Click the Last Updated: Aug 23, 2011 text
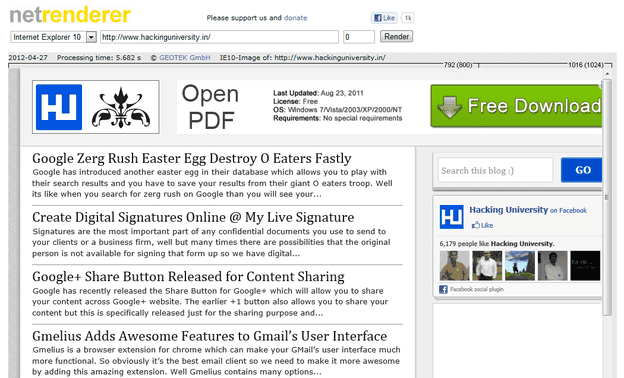The height and width of the screenshot is (378, 624). coord(318,93)
